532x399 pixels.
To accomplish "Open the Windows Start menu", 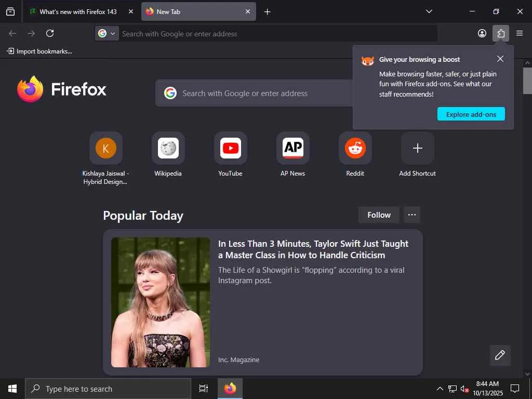I will tap(12, 389).
